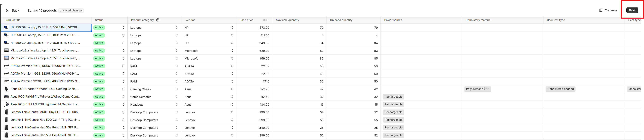Click the Save button
Viewport: 644px width, 140px height.
click(632, 10)
